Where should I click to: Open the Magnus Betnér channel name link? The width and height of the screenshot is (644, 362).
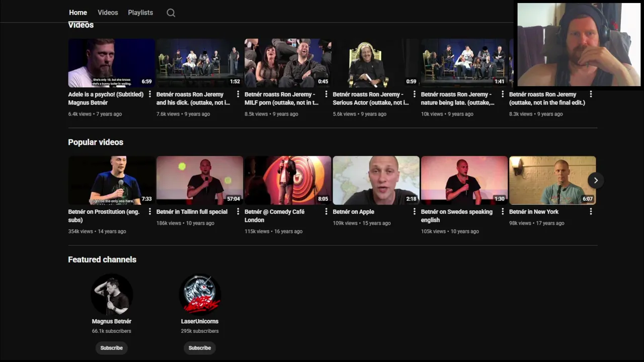112,321
